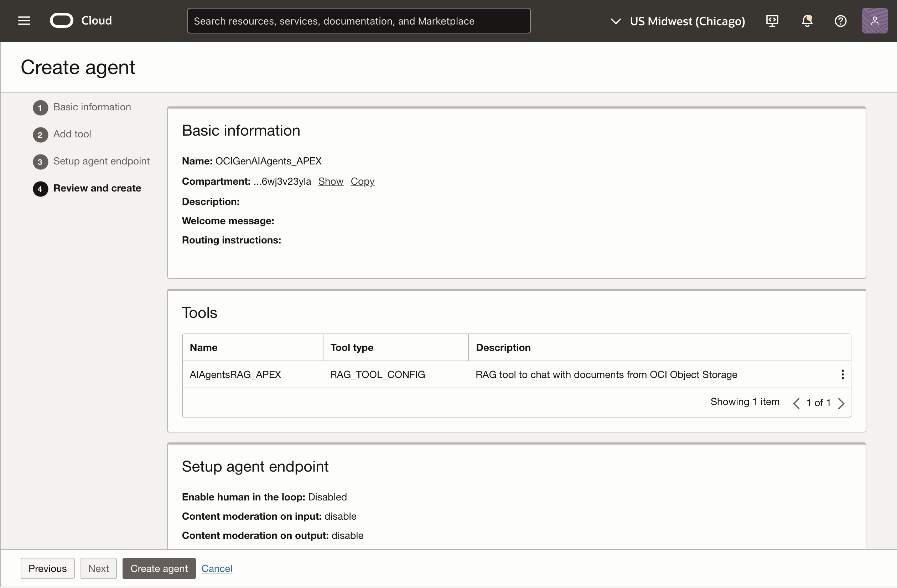Open the help question mark icon
The width and height of the screenshot is (897, 588).
pos(840,21)
